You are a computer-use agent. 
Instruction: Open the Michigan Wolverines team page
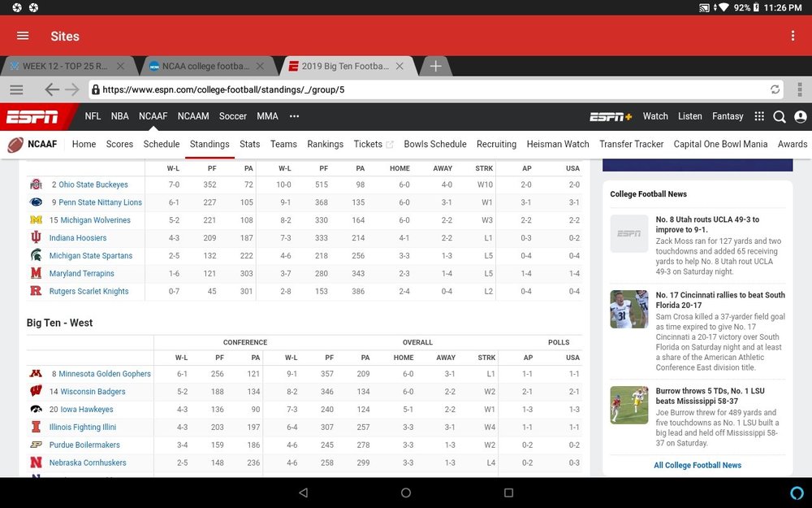95,219
